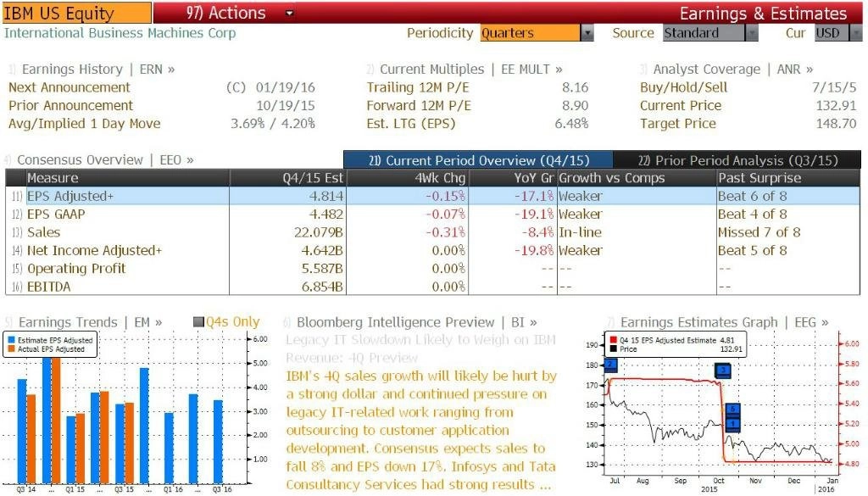Open the USD currency dropdown
Image resolution: width=868 pixels, height=496 pixels.
837,33
